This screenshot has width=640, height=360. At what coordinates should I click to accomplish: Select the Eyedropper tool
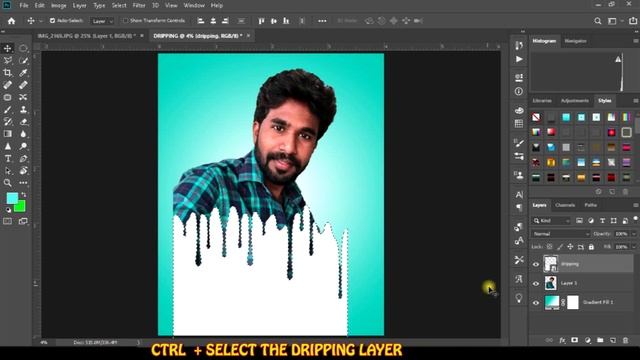23,73
